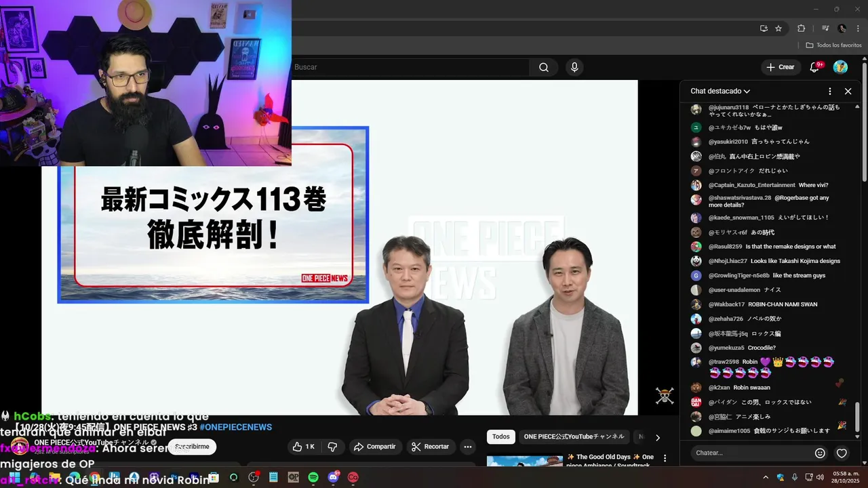The width and height of the screenshot is (868, 488).
Task: Open Chrome three-dot menu
Action: pyautogui.click(x=858, y=28)
